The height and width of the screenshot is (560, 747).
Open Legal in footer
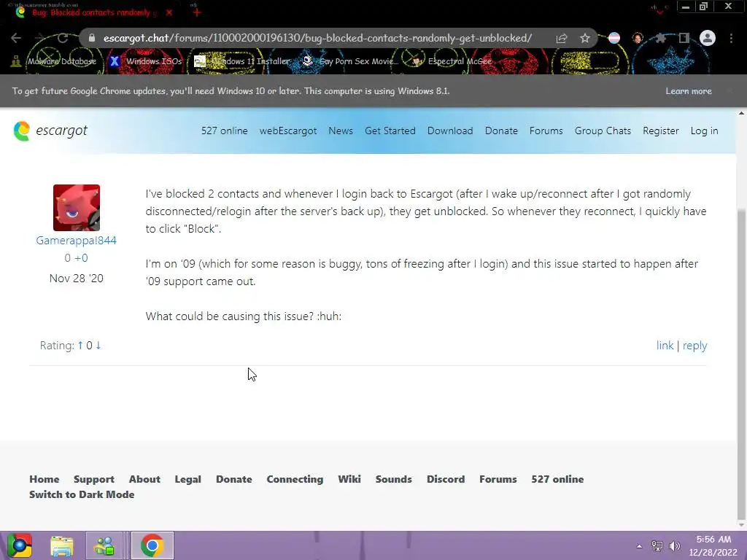click(187, 479)
